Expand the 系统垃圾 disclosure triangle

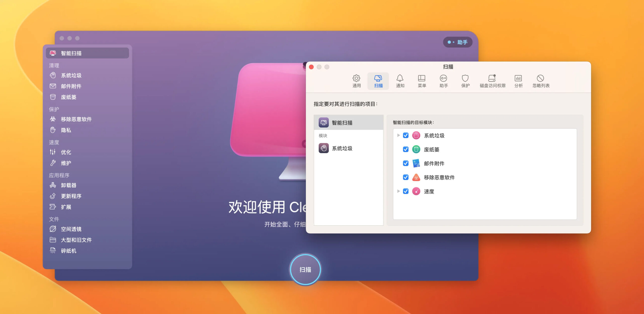[398, 135]
